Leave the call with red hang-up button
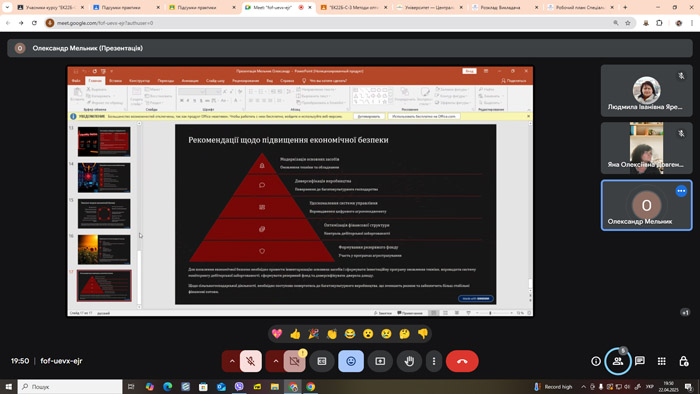 (462, 361)
